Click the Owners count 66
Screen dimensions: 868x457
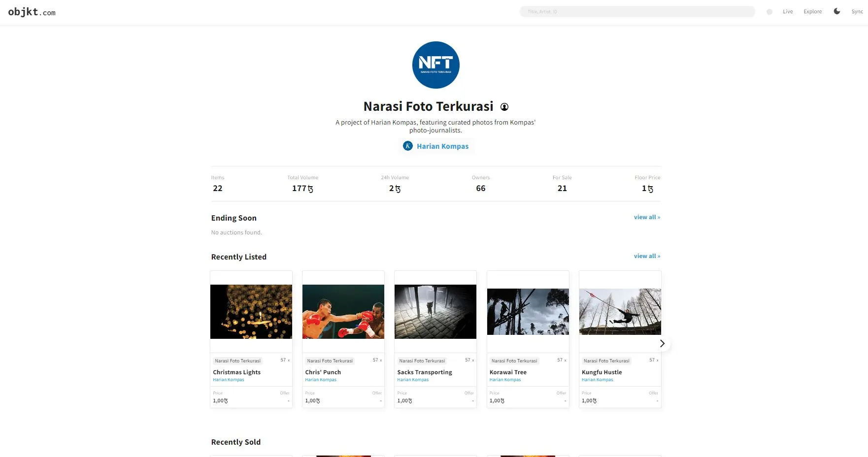(480, 189)
